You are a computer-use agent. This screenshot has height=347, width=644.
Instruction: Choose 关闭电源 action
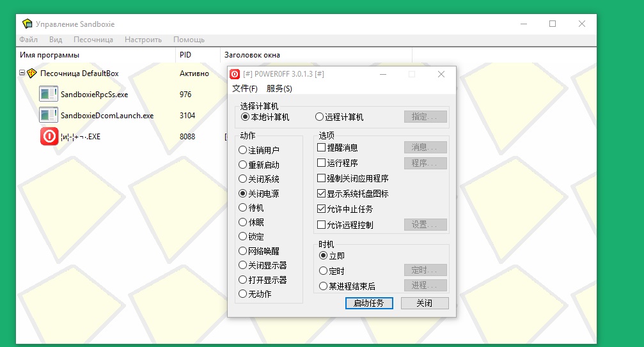pos(259,194)
